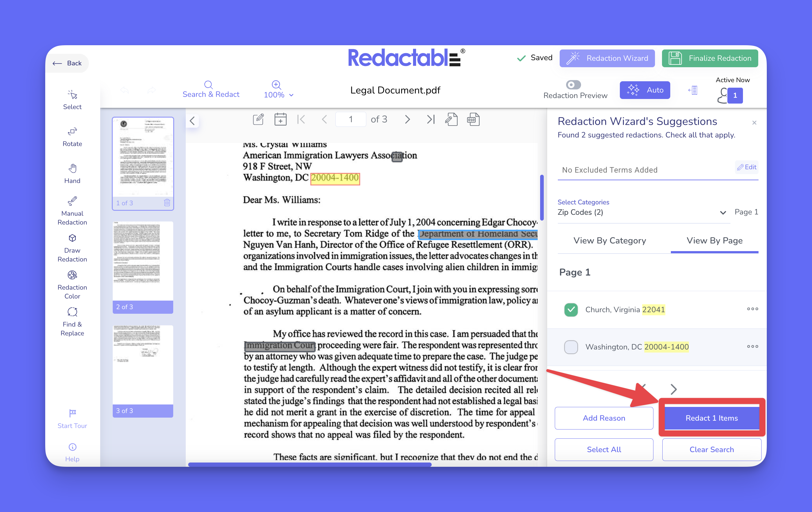Go to next page arrow
This screenshot has height=512, width=812.
pyautogui.click(x=407, y=119)
